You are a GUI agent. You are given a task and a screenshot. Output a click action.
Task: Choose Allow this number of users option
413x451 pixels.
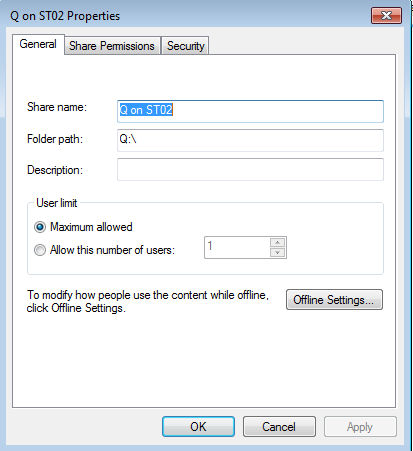(x=40, y=250)
